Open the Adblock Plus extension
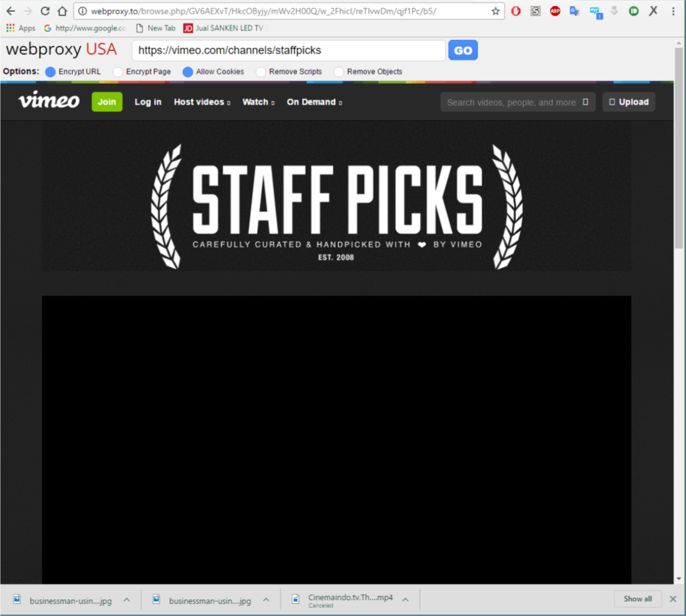This screenshot has width=686, height=616. 555,11
